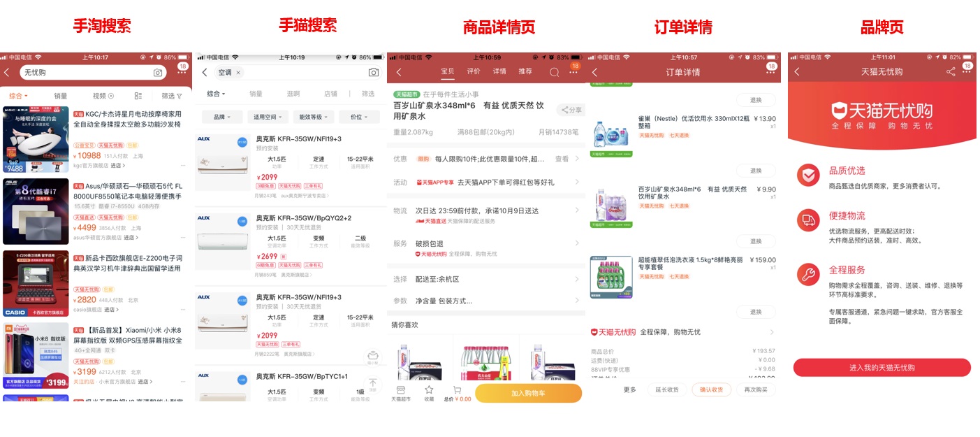
Task: Tap 无忧购 search input field
Action: pos(92,73)
